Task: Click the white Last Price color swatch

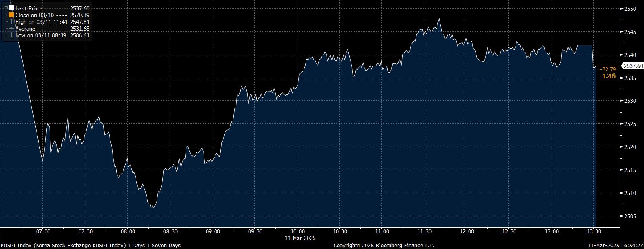Action: click(11, 8)
